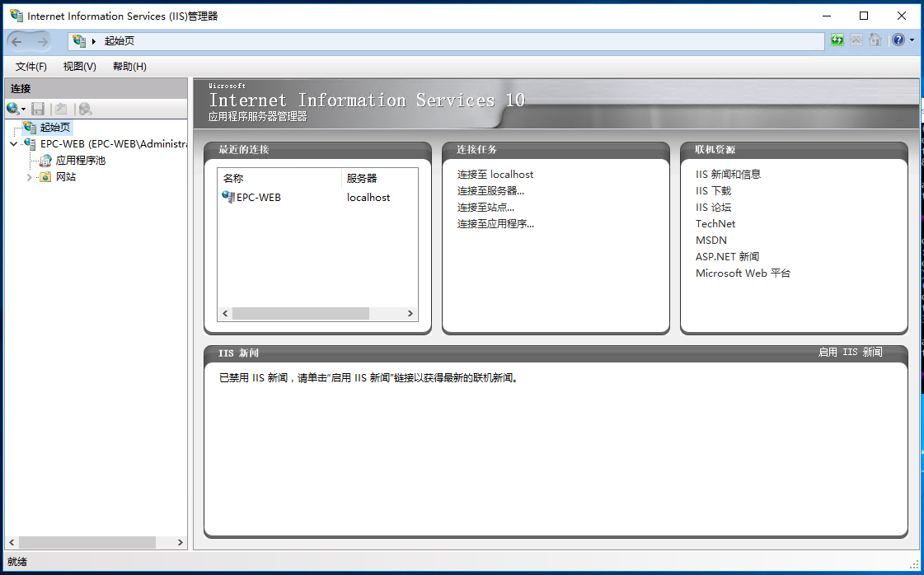This screenshot has height=575, width=924.
Task: Open the dropdown arrow beside Help icon
Action: point(912,40)
